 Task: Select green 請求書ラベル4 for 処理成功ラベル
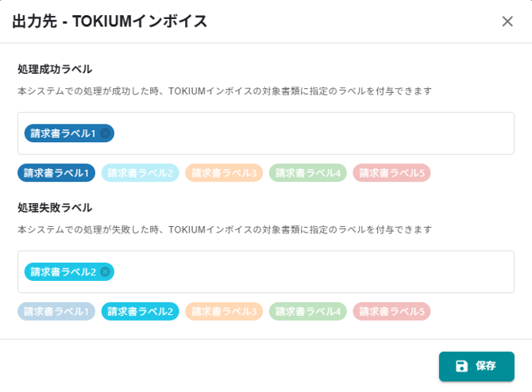coord(308,173)
